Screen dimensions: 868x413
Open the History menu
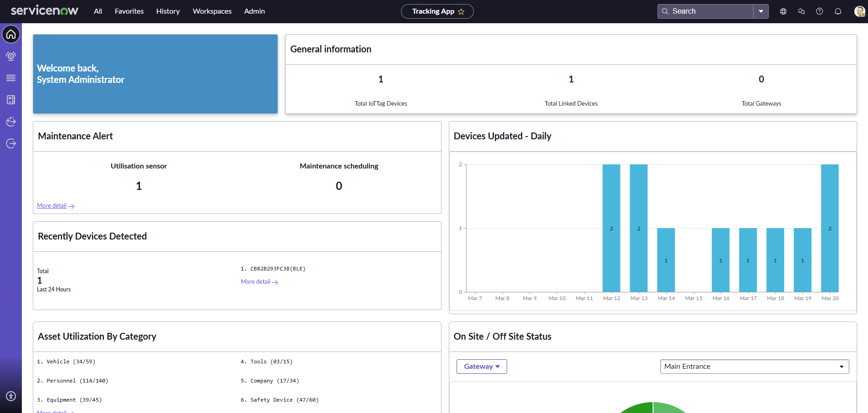point(168,11)
